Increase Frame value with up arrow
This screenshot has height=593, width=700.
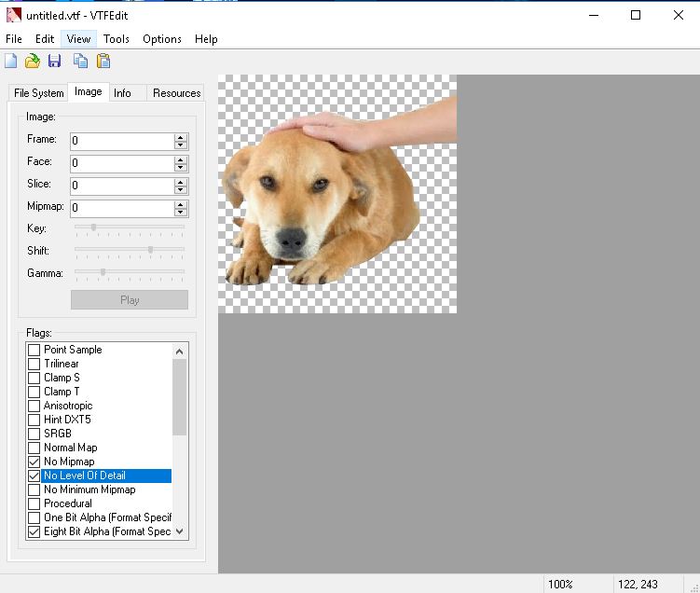180,138
